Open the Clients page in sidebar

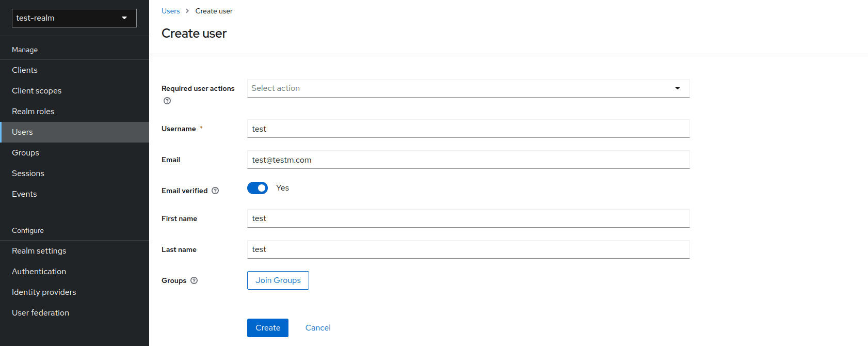(25, 70)
